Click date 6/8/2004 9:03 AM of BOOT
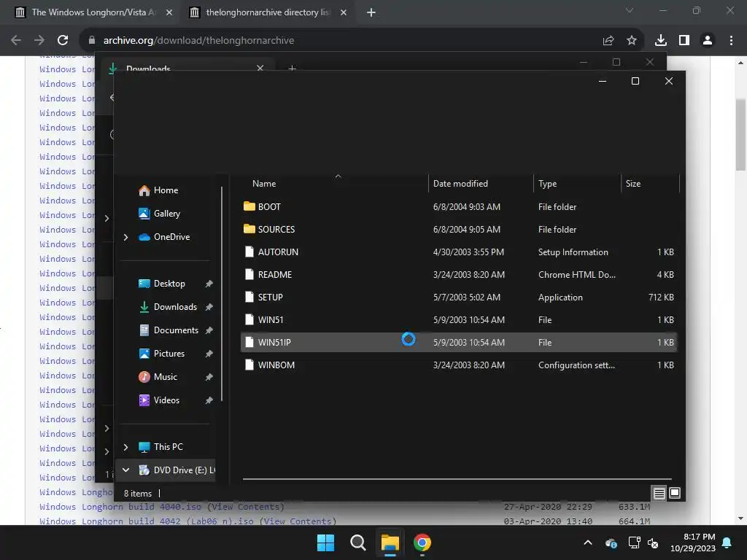Image resolution: width=747 pixels, height=560 pixels. pos(466,206)
